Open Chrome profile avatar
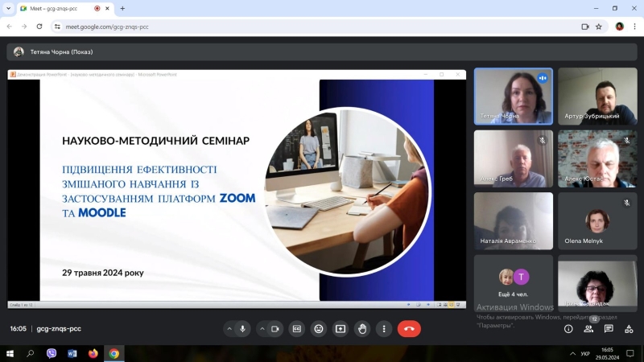 tap(620, 27)
